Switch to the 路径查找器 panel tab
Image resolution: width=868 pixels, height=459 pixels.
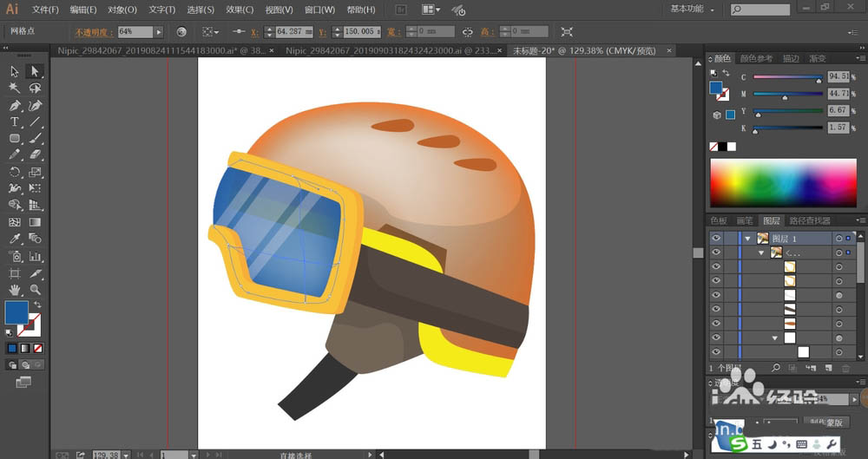pos(809,220)
